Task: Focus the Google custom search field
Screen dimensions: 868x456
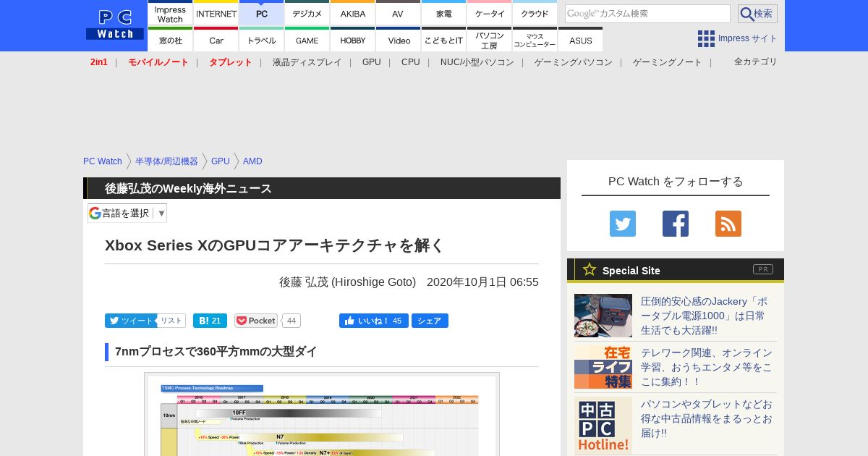Action: [x=647, y=14]
